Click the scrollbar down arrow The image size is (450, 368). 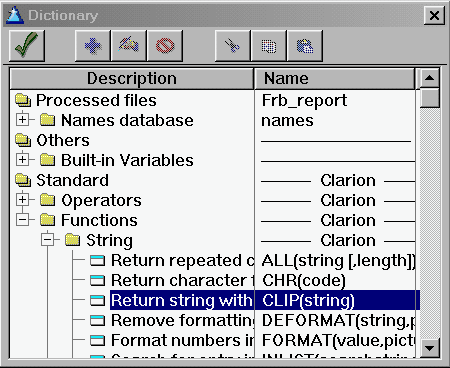point(429,348)
